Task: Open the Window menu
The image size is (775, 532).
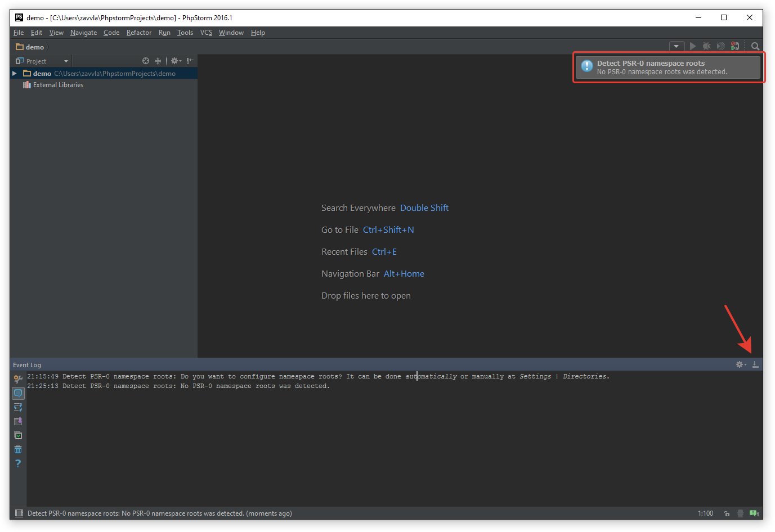Action: click(231, 33)
